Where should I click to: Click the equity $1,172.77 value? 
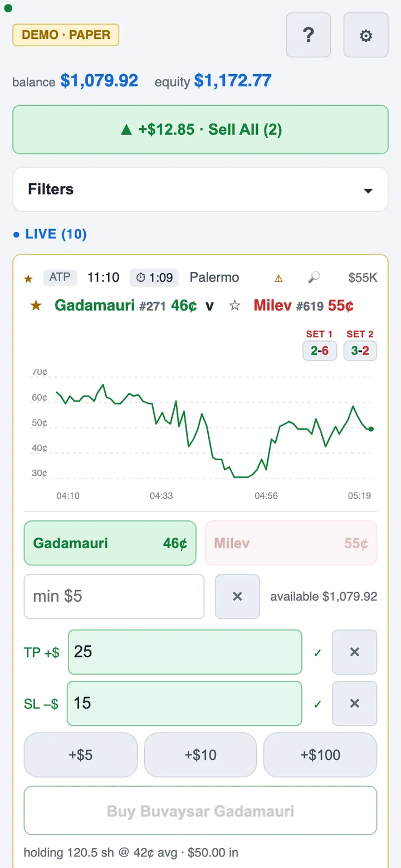[x=233, y=81]
